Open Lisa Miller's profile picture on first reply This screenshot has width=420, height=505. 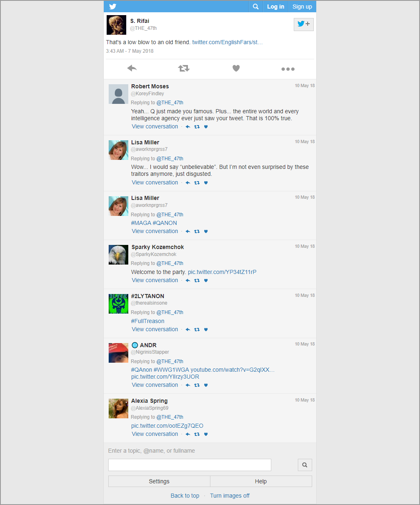click(118, 150)
